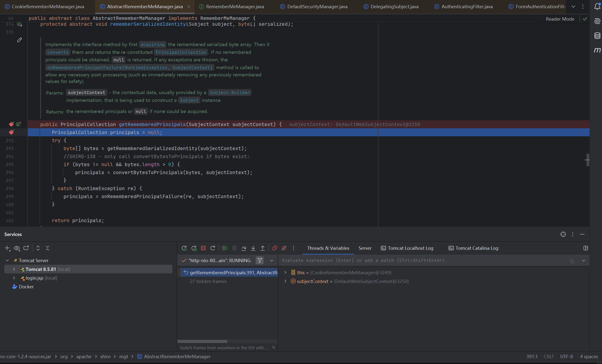The height and width of the screenshot is (364, 602).
Task: Open View Breakpoints double-circle icon
Action: pos(274,248)
